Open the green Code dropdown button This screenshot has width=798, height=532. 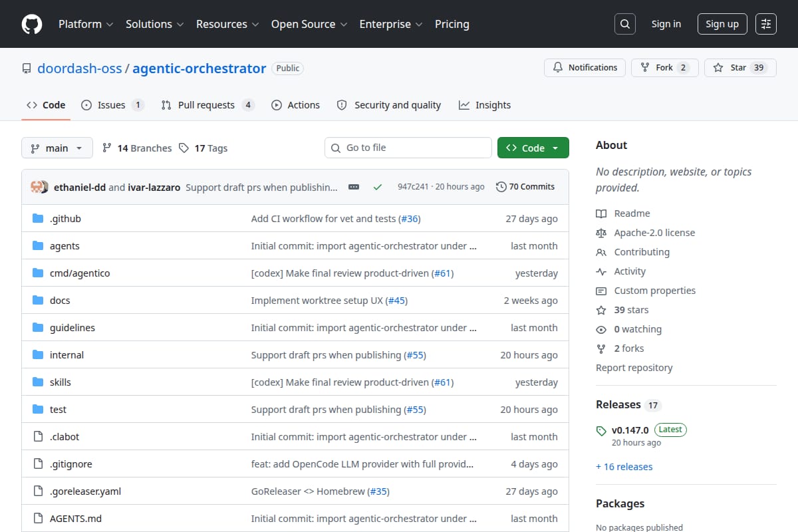coord(533,148)
